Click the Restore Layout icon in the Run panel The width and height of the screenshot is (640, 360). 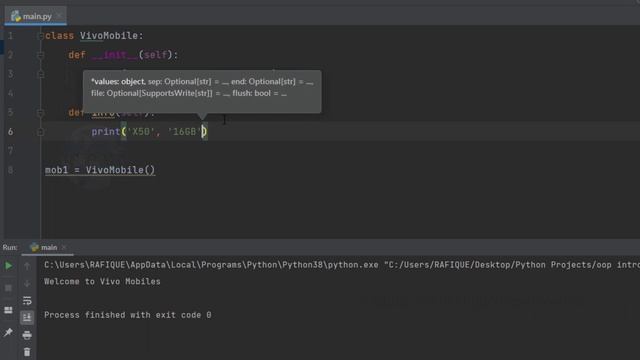pyautogui.click(x=8, y=310)
